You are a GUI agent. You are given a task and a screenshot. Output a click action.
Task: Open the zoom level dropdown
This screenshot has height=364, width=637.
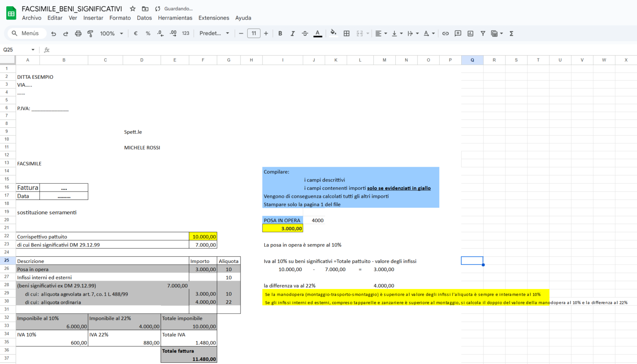click(x=110, y=33)
